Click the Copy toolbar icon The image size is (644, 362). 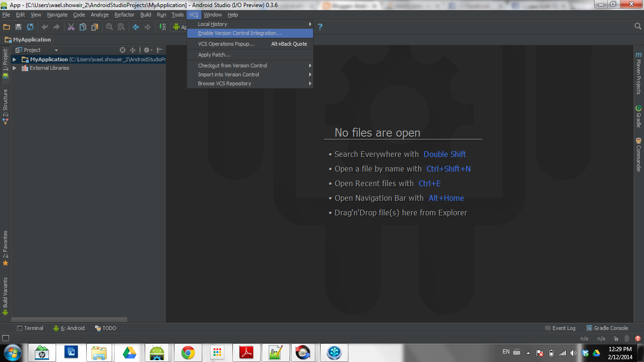pos(83,27)
